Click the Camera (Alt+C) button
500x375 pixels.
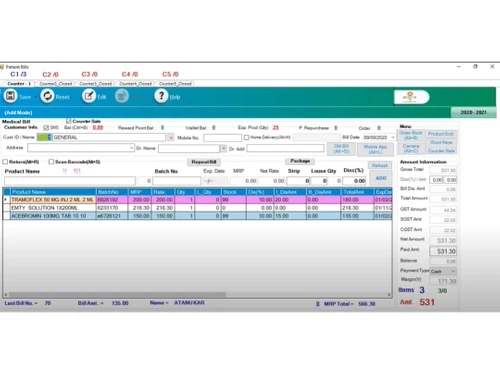(411, 149)
